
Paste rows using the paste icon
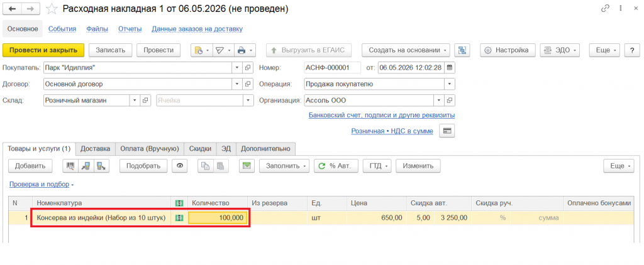pos(221,166)
